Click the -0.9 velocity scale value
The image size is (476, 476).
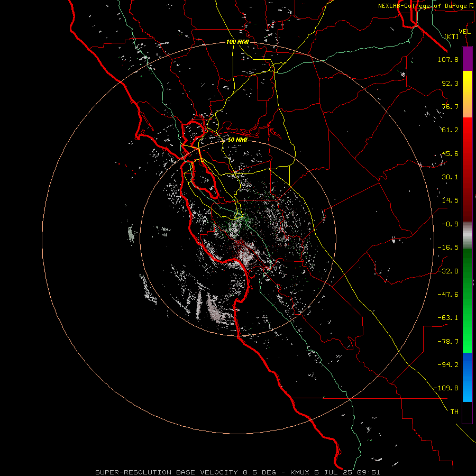pos(450,224)
